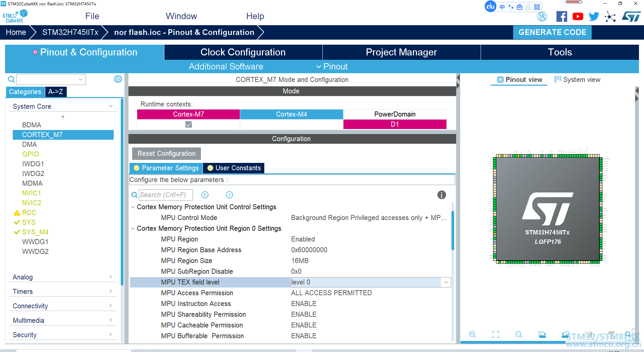The width and height of the screenshot is (644, 352).
Task: Toggle Baidu IME punctuation mode
Action: (x=511, y=7)
